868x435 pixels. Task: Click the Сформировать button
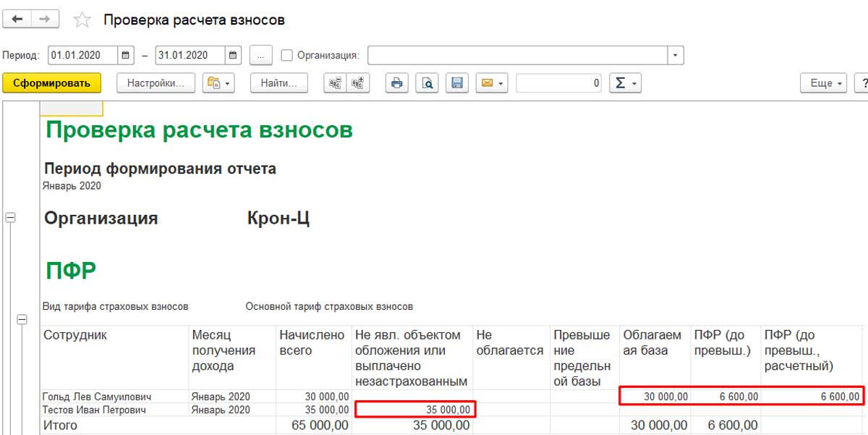click(x=51, y=83)
